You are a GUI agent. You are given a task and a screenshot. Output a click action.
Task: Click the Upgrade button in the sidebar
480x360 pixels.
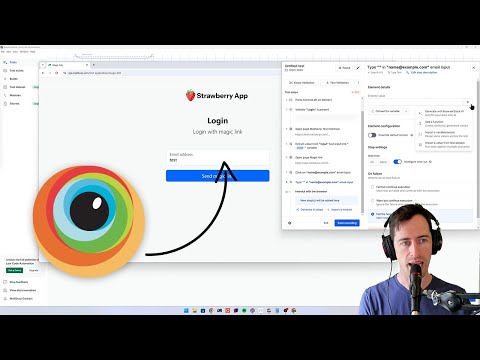point(34,270)
